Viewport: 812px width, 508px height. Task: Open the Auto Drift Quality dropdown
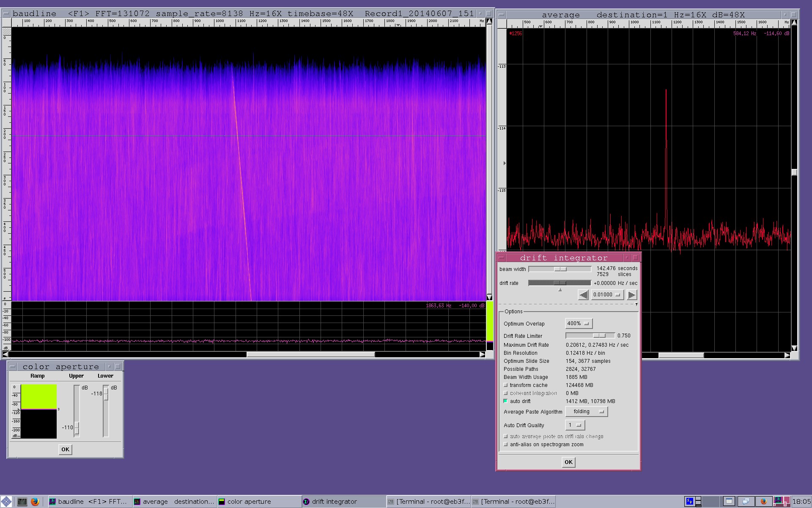tap(575, 425)
